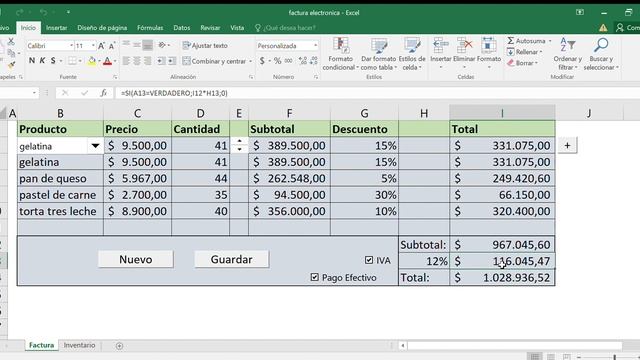Click the Autosuma sigma icon

point(511,41)
